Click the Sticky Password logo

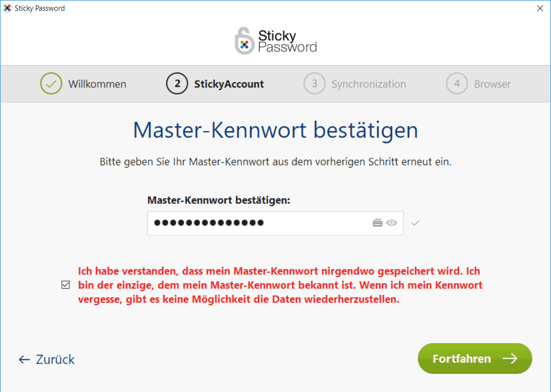pyautogui.click(x=276, y=41)
